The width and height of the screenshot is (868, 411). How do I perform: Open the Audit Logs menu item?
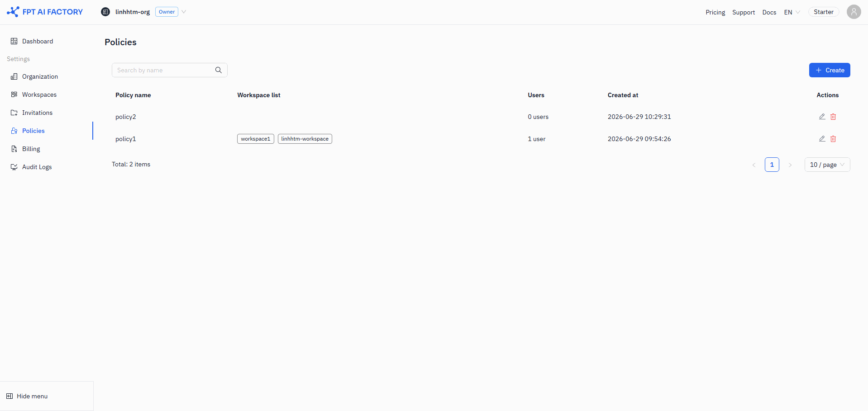[37, 167]
